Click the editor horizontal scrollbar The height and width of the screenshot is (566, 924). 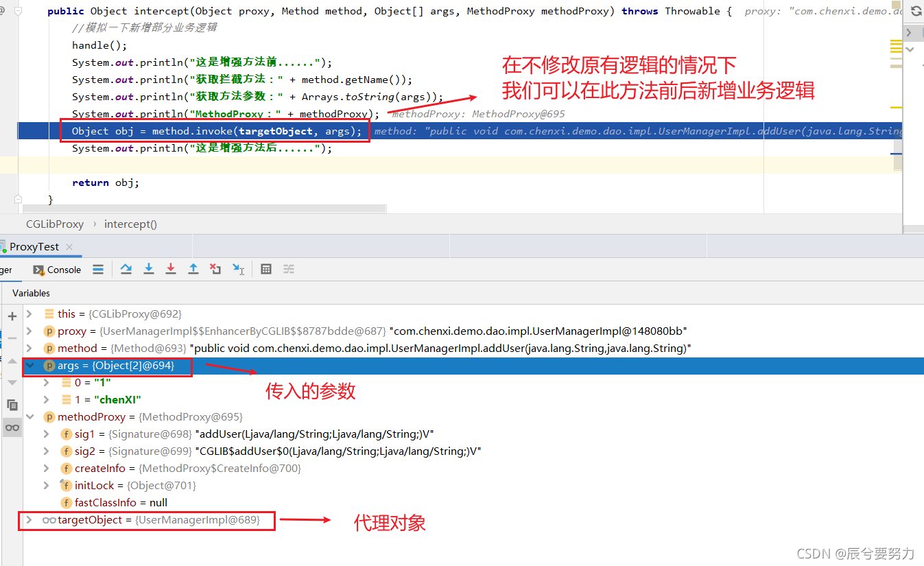click(204, 208)
